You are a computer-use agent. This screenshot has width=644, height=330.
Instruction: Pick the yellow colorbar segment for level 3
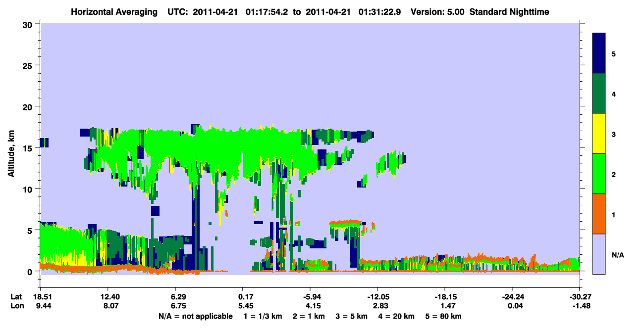coord(599,134)
